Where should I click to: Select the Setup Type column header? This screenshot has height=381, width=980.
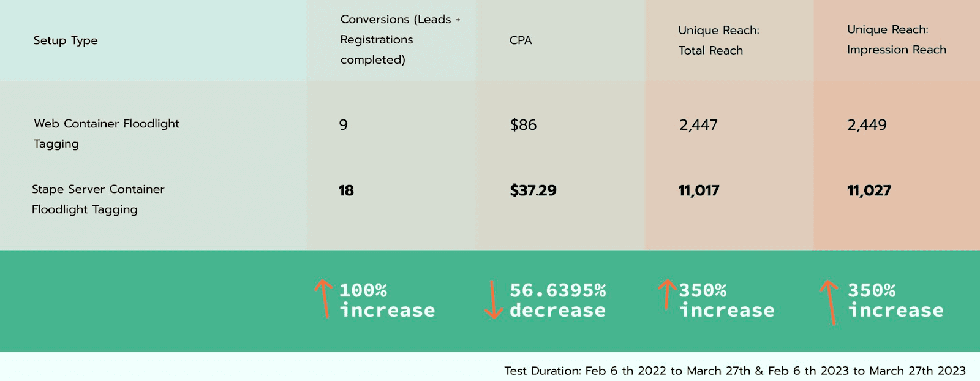click(66, 40)
